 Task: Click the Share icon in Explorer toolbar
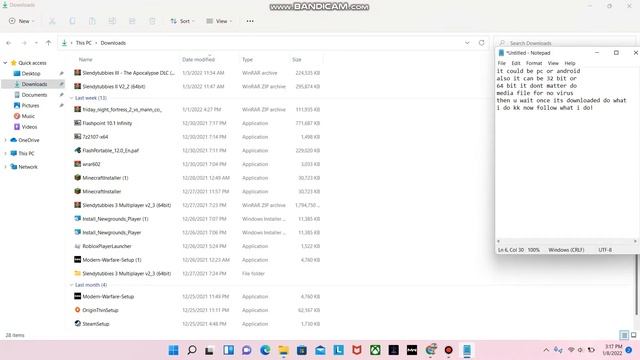[x=132, y=21]
